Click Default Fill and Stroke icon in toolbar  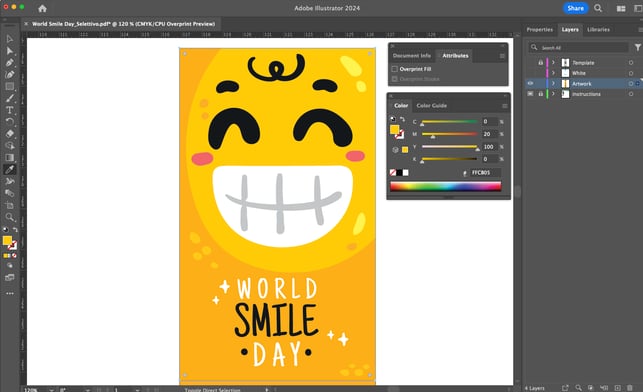pyautogui.click(x=5, y=230)
